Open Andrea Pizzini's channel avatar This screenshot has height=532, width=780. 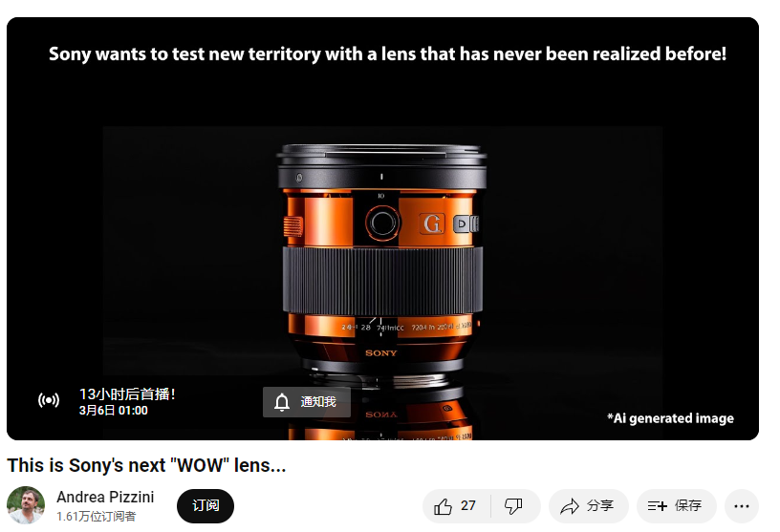tap(26, 505)
